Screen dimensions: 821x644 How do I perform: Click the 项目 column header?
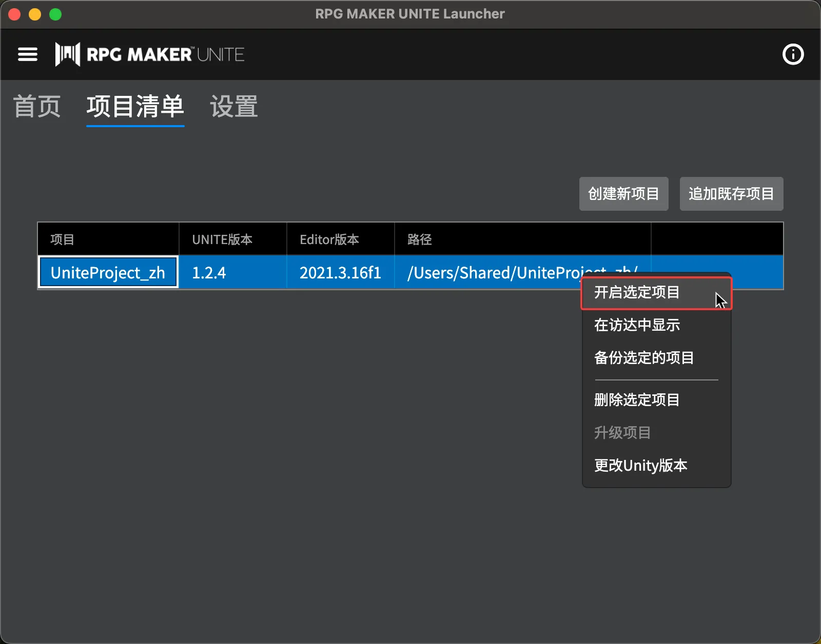point(108,239)
